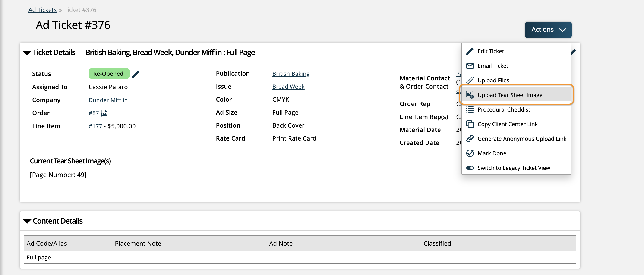Screen dimensions: 644x275
Task: Click the Email Ticket envelope icon
Action: tap(469, 66)
